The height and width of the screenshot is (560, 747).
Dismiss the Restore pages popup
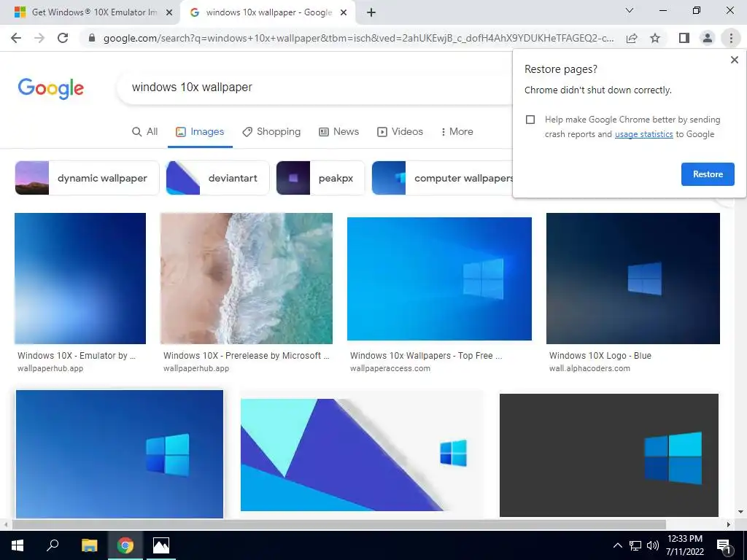[734, 60]
